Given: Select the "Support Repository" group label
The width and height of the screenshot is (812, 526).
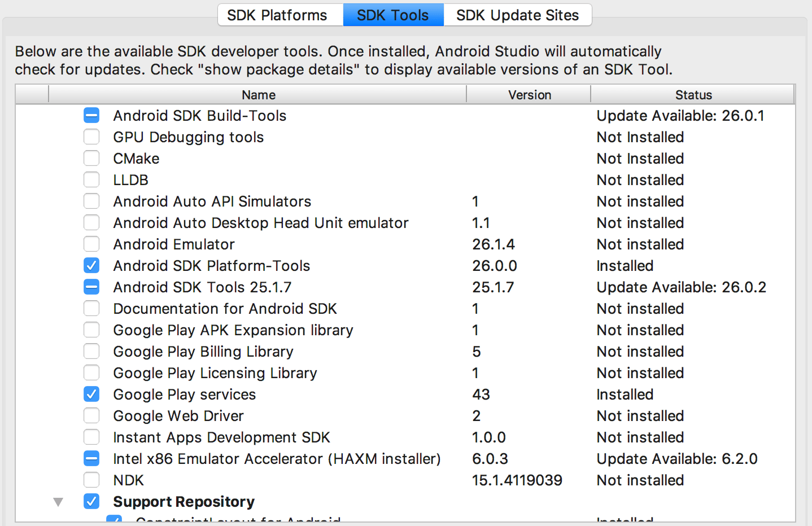Looking at the screenshot, I should pos(184,502).
